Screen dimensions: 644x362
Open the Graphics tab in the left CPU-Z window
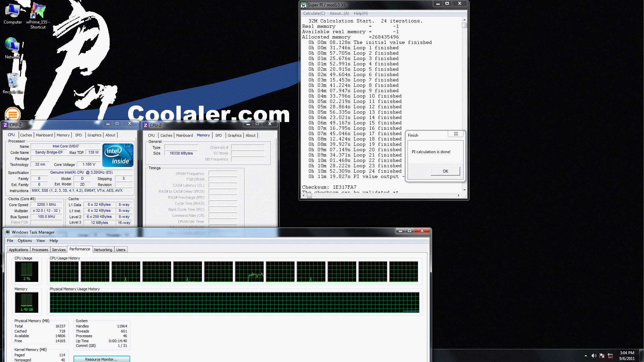coord(94,135)
